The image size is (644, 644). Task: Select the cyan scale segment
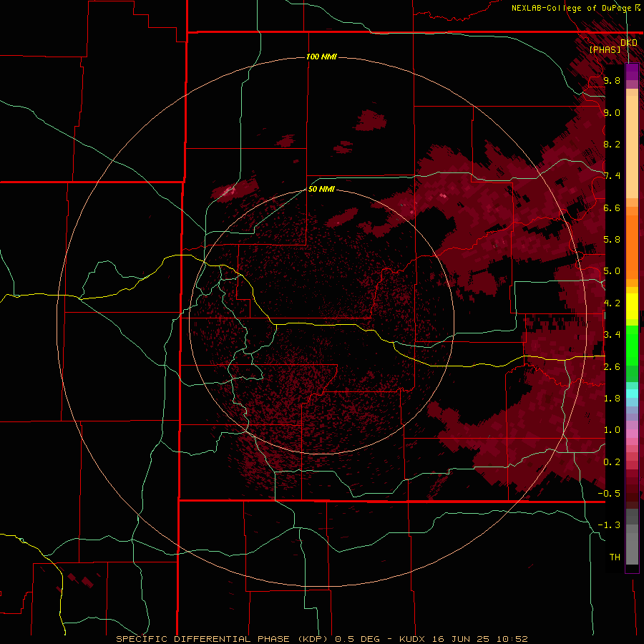[x=632, y=394]
